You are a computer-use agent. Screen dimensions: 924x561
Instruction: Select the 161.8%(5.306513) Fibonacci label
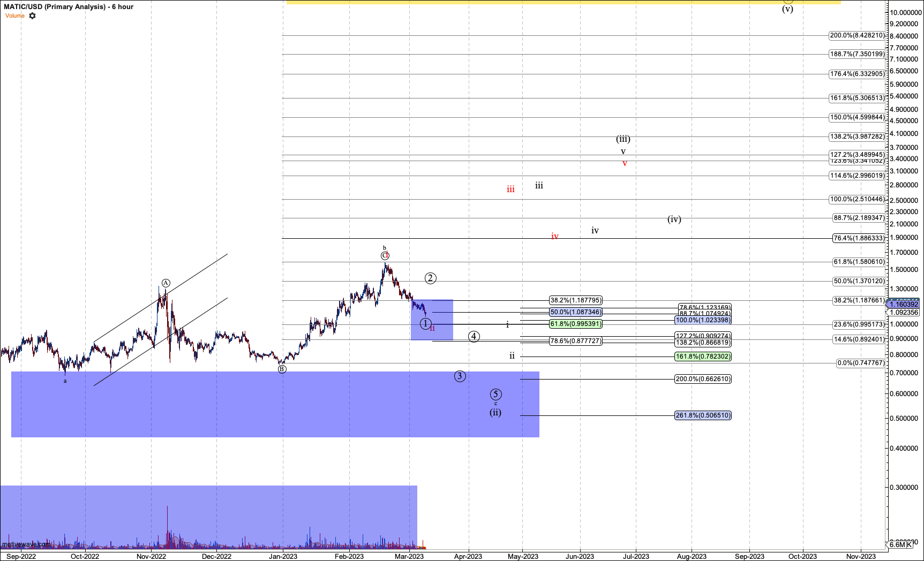tap(857, 98)
